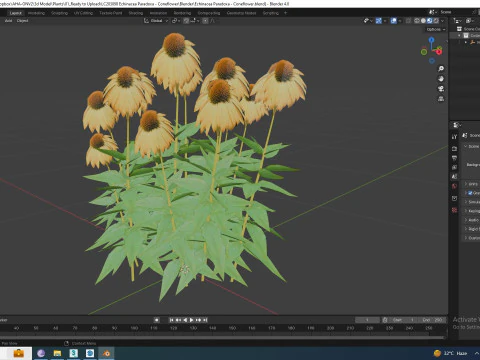Open the pivot point dropdown

[176, 21]
